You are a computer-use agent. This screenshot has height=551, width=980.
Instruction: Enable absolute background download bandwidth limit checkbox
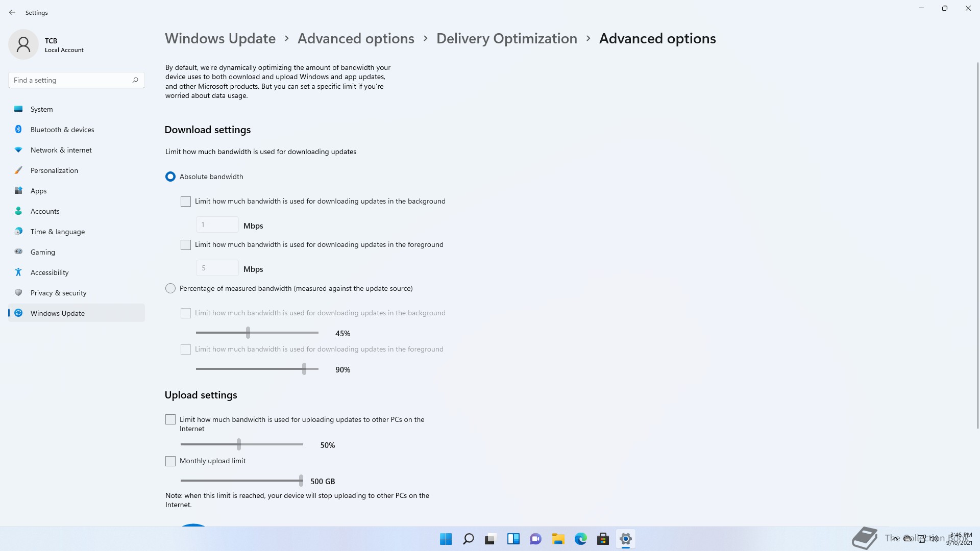186,202
